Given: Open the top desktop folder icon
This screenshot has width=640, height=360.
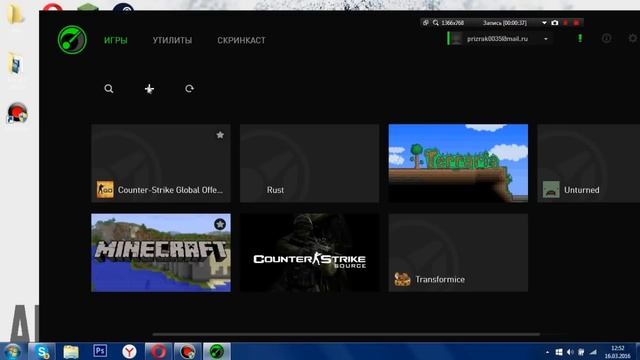Looking at the screenshot, I should pos(16,14).
